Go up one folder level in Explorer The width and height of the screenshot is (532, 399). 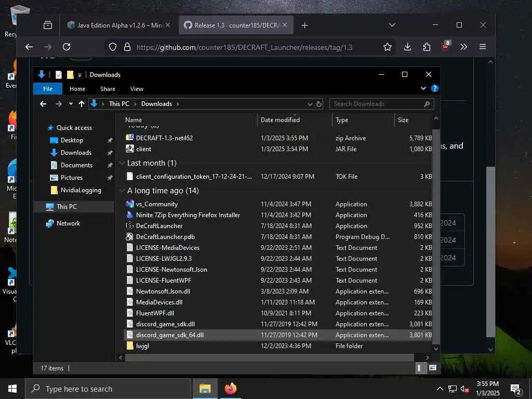click(x=82, y=104)
